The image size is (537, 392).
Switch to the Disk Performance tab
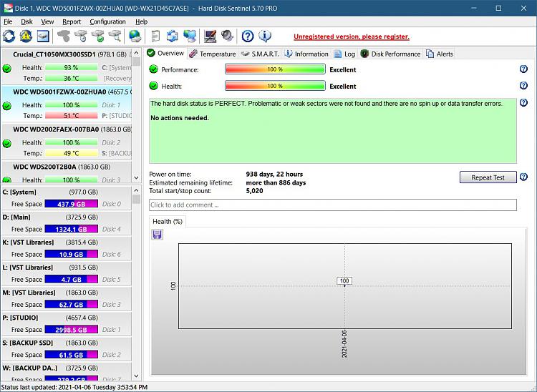tap(390, 54)
